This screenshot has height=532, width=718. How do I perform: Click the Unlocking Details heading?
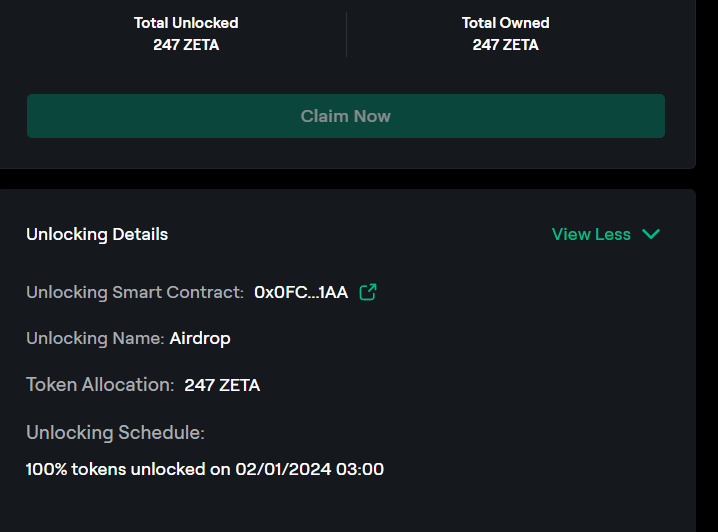[97, 234]
